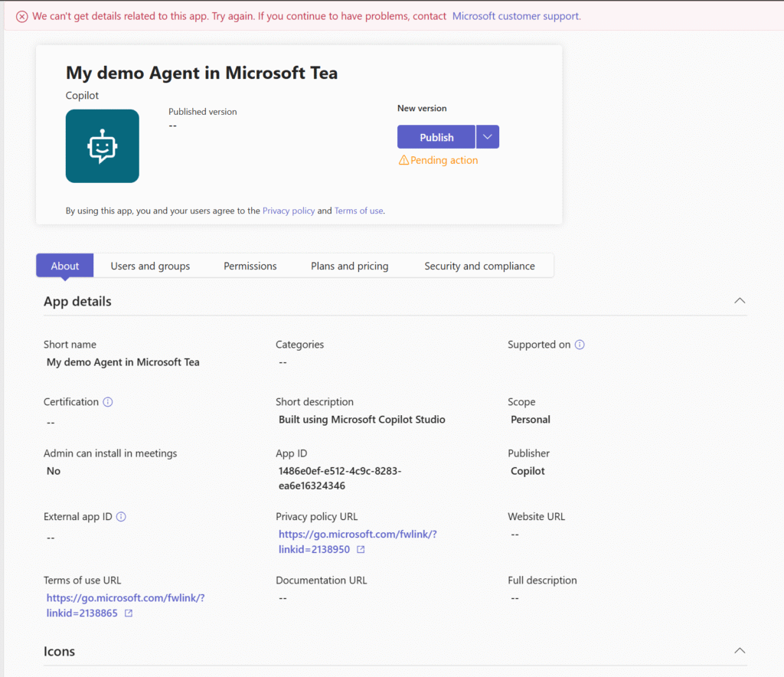Click the 'Copilot' subtitle under the app title
Image resolution: width=784 pixels, height=677 pixels.
point(82,96)
